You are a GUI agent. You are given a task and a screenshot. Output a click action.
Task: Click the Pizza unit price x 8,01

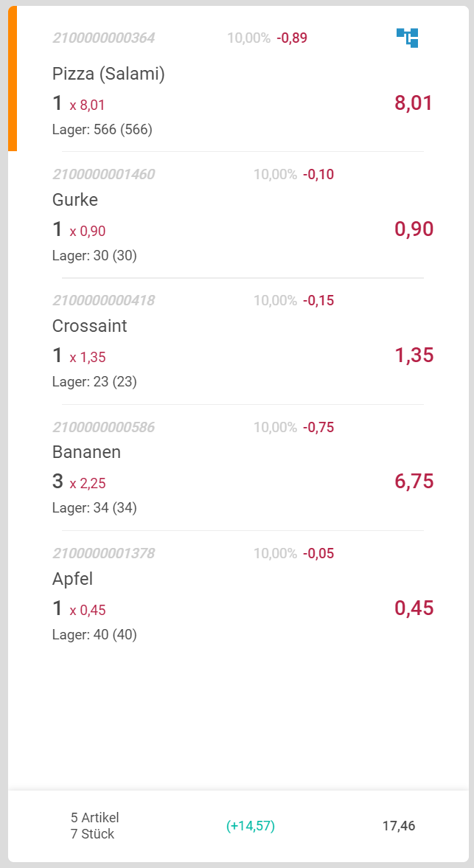(x=87, y=105)
